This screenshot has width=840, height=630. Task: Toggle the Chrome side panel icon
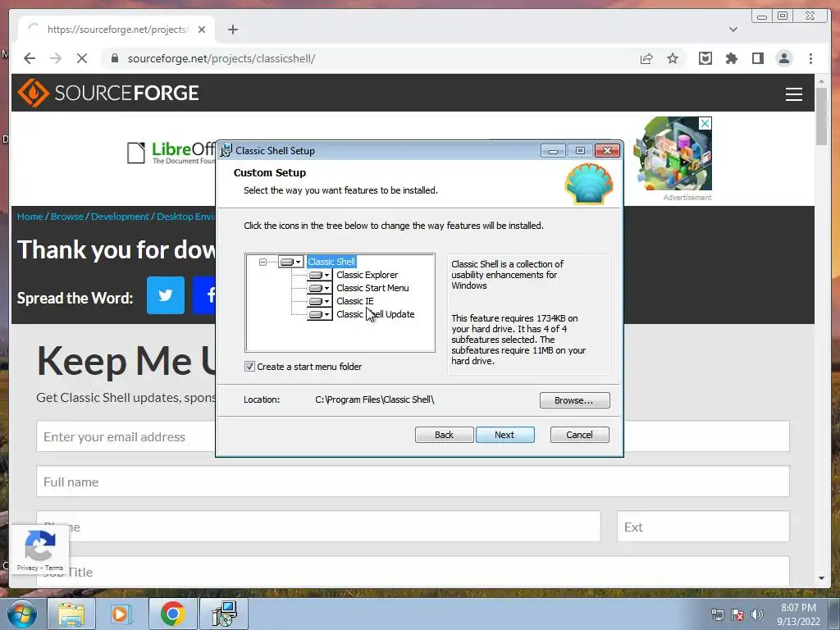pos(757,58)
